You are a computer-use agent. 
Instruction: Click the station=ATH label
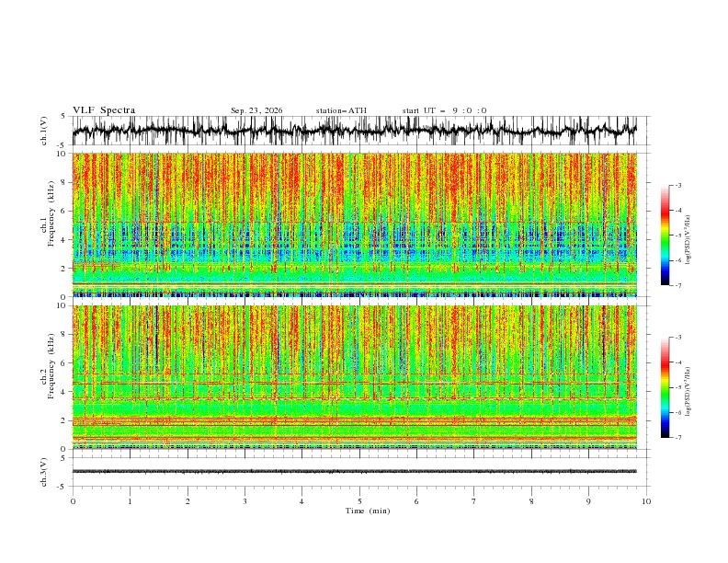point(341,110)
